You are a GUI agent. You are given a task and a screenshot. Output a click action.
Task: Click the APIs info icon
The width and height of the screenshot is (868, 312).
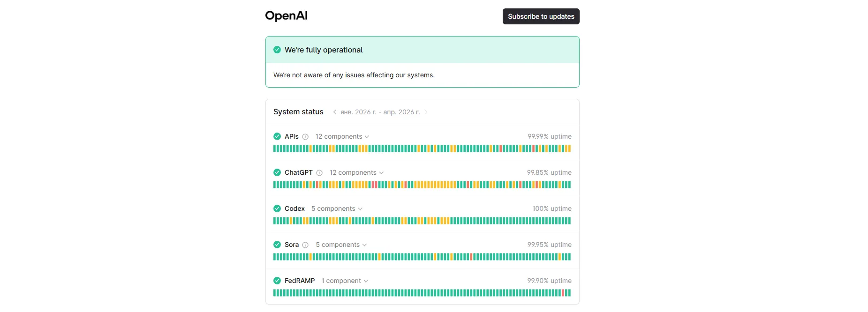305,137
